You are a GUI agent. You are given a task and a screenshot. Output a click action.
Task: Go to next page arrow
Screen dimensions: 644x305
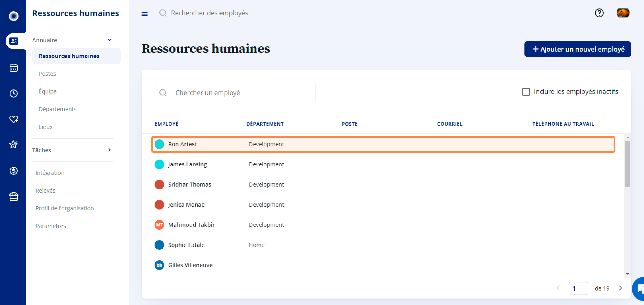[x=620, y=288]
